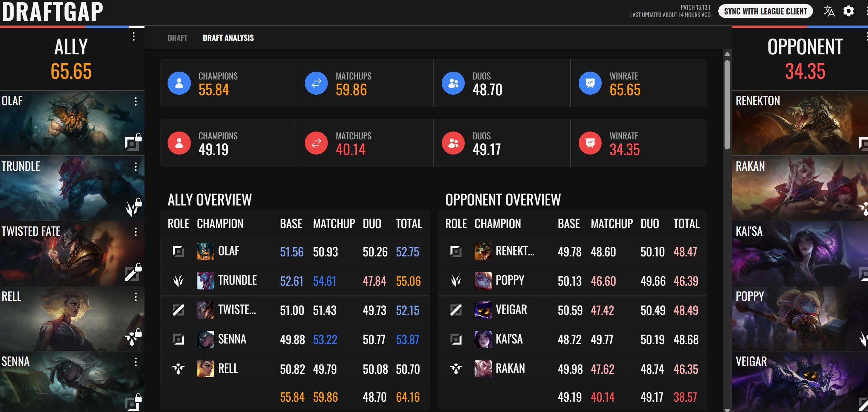Viewport: 868px width, 412px height.
Task: Open the language translation menu
Action: coord(829,11)
